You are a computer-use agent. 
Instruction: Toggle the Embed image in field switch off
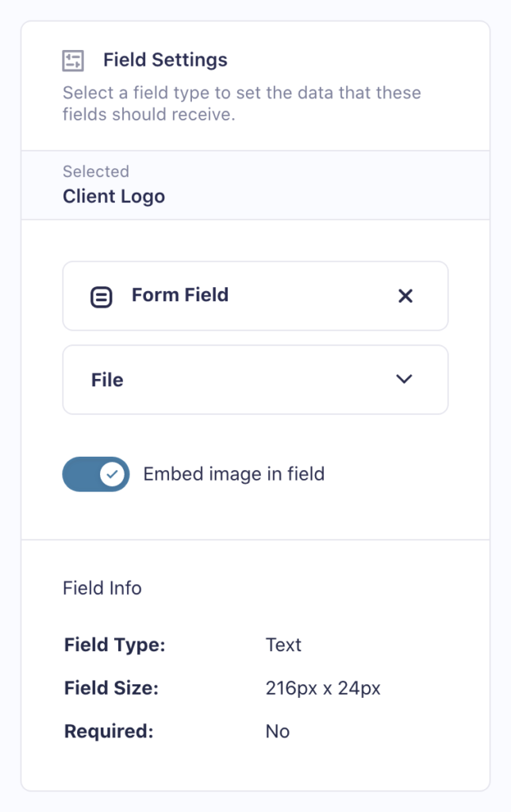96,474
